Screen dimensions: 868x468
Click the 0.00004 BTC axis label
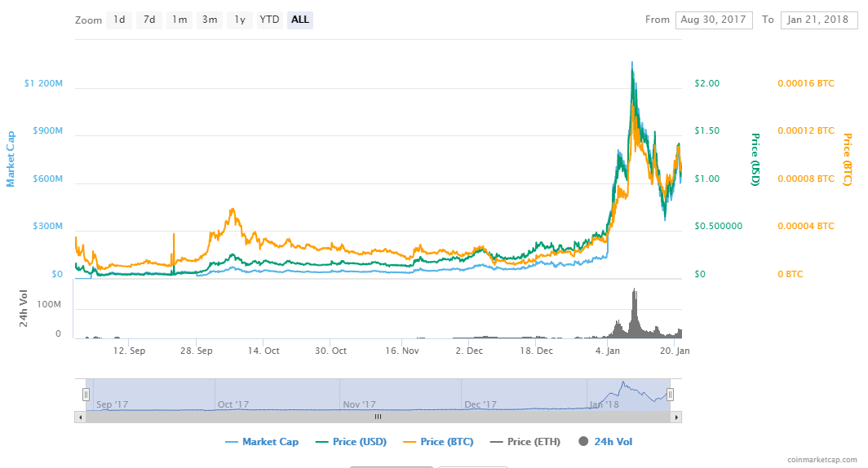click(805, 227)
